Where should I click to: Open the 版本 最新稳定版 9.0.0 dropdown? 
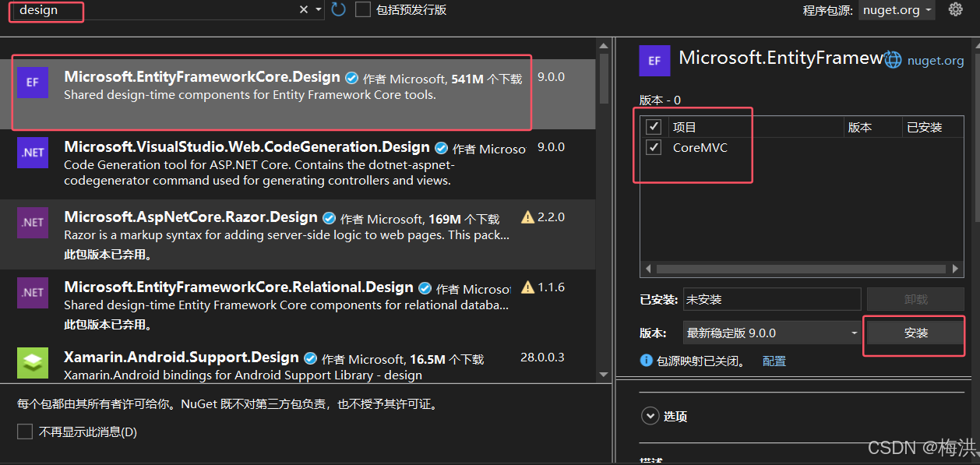coord(771,333)
